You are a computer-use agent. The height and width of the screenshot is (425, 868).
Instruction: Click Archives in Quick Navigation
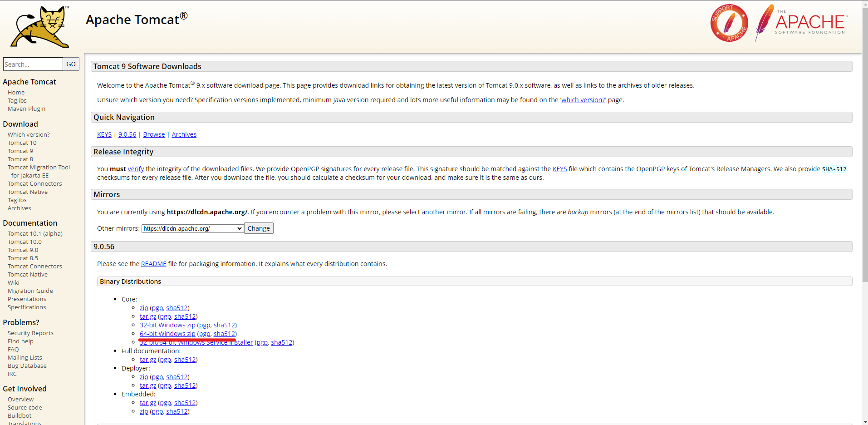(184, 134)
